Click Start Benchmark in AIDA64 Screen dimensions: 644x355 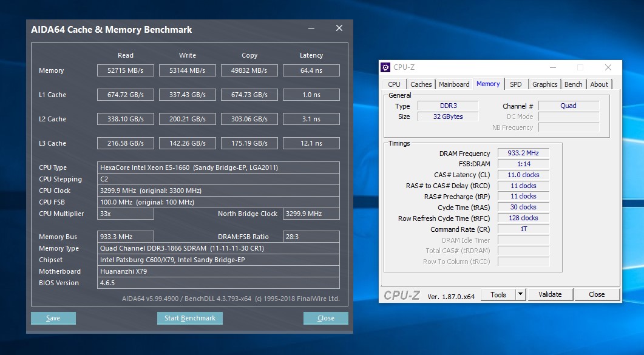click(190, 318)
